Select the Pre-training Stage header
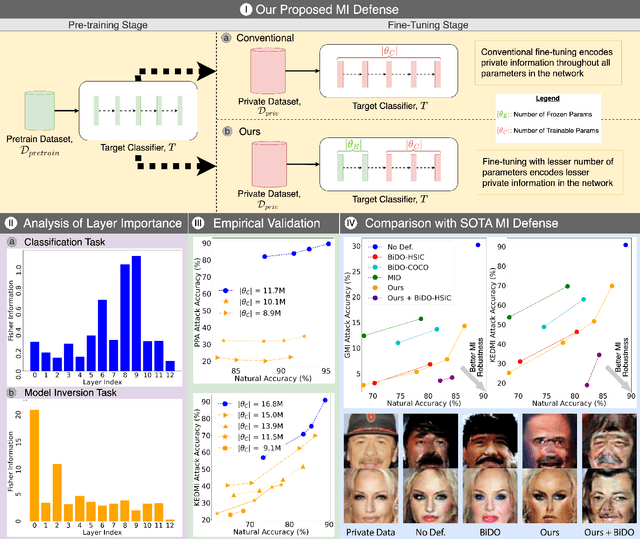Screen dimensions: 640x539 tap(109, 29)
